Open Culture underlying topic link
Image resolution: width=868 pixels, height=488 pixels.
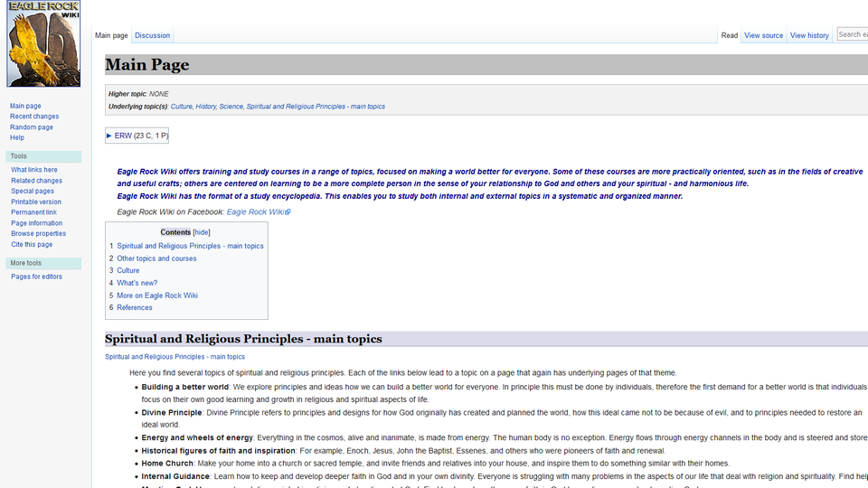pyautogui.click(x=181, y=107)
